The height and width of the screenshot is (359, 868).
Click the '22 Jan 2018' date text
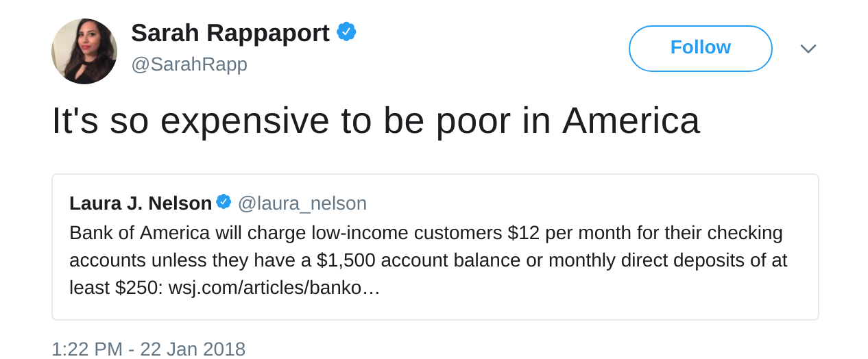coord(193,349)
